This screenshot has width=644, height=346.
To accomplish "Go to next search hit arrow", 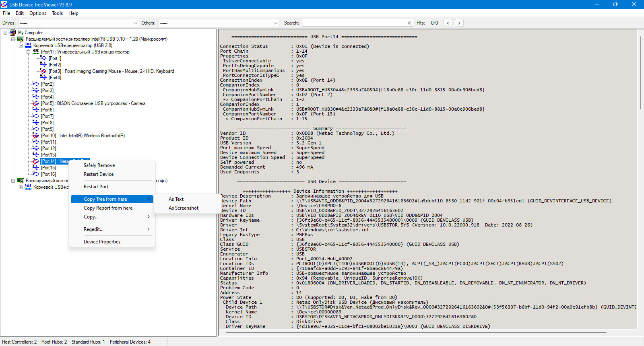I will pos(459,23).
